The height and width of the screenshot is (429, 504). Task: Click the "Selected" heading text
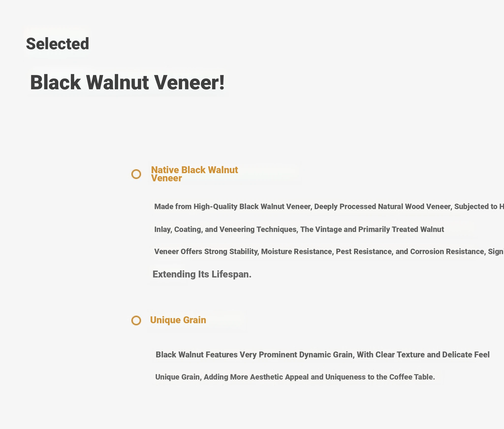click(58, 44)
